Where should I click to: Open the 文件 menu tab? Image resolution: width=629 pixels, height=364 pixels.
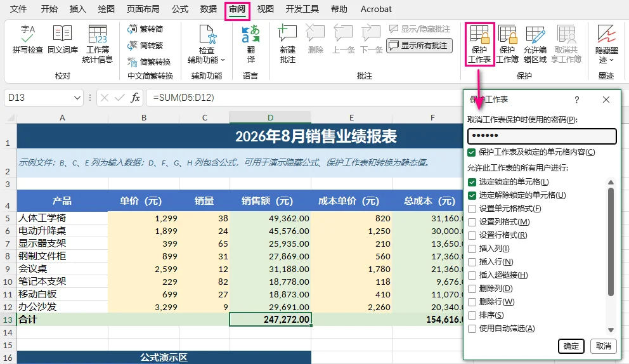18,9
